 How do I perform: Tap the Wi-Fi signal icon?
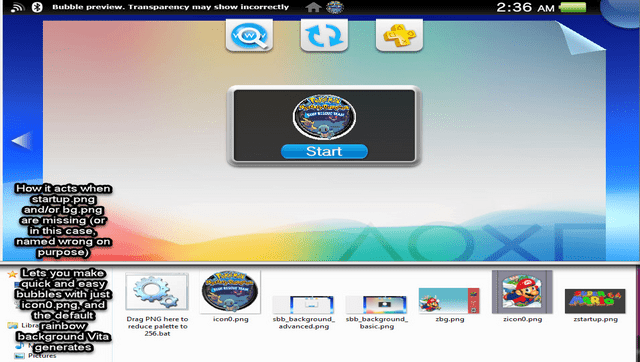point(17,7)
